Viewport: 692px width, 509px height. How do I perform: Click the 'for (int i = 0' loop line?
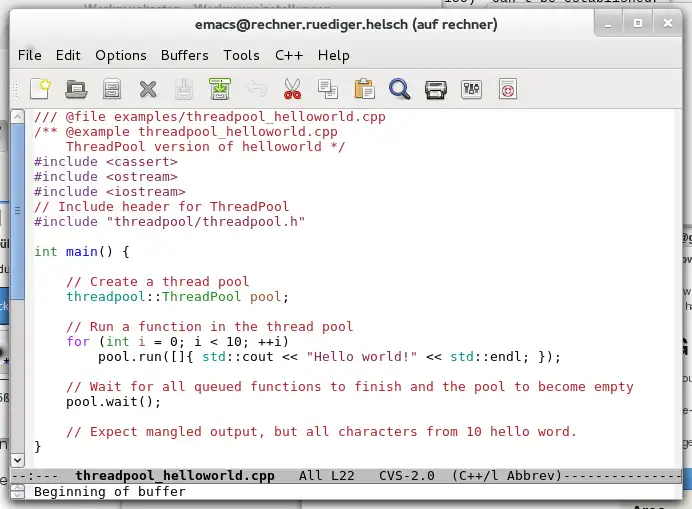point(177,342)
